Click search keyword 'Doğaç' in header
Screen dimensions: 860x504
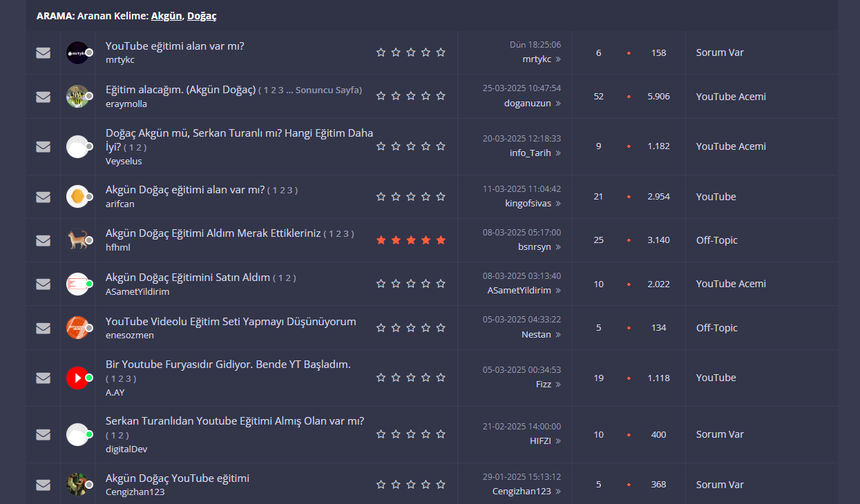pos(202,15)
